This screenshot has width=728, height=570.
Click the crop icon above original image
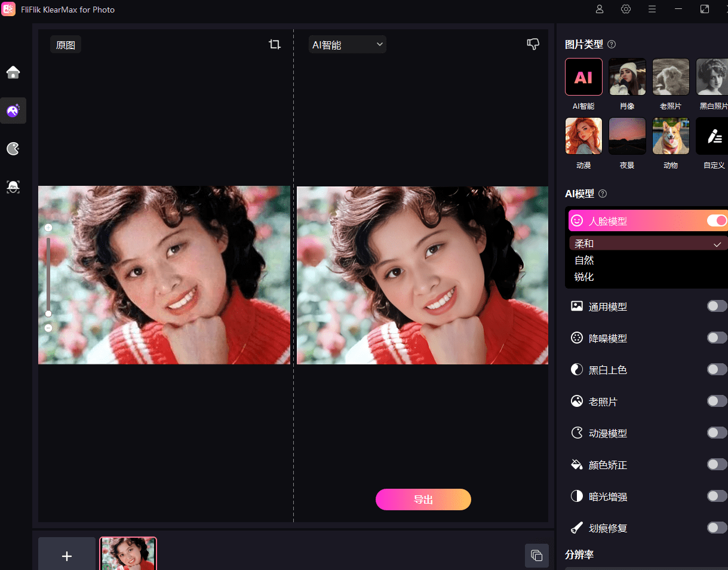point(275,44)
